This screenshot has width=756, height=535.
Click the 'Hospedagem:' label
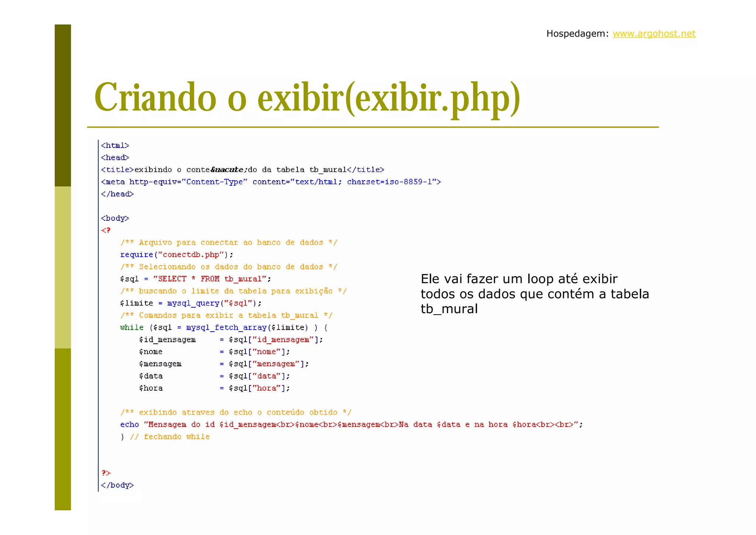click(x=577, y=34)
